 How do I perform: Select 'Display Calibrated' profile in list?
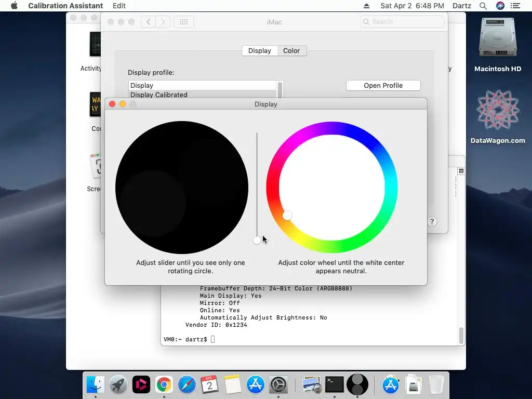click(203, 95)
